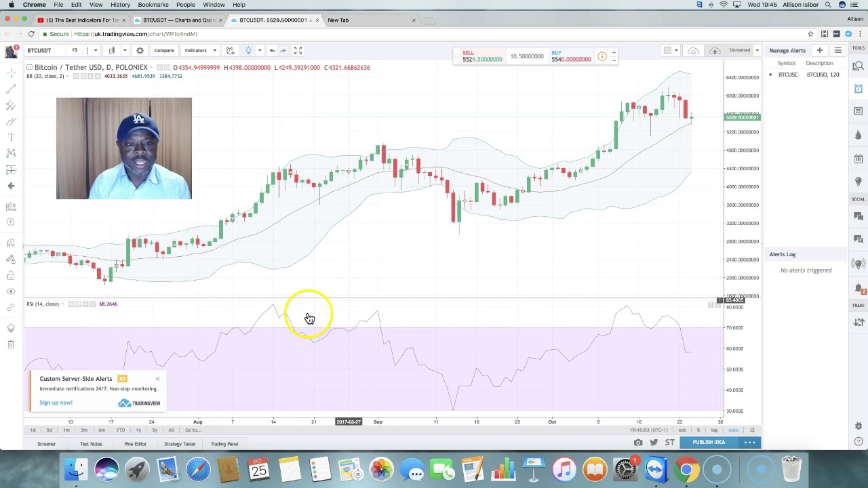
Task: Click the PUBLISH IDEA button
Action: 709,442
